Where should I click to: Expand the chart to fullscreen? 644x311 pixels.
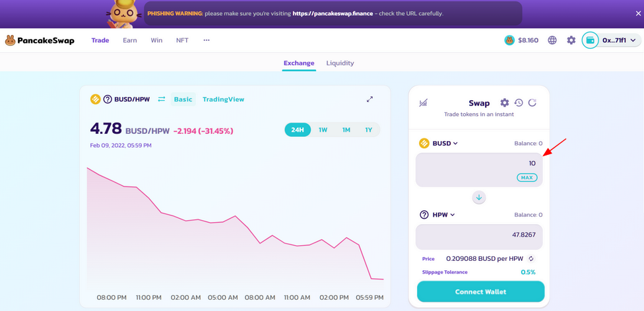(370, 99)
